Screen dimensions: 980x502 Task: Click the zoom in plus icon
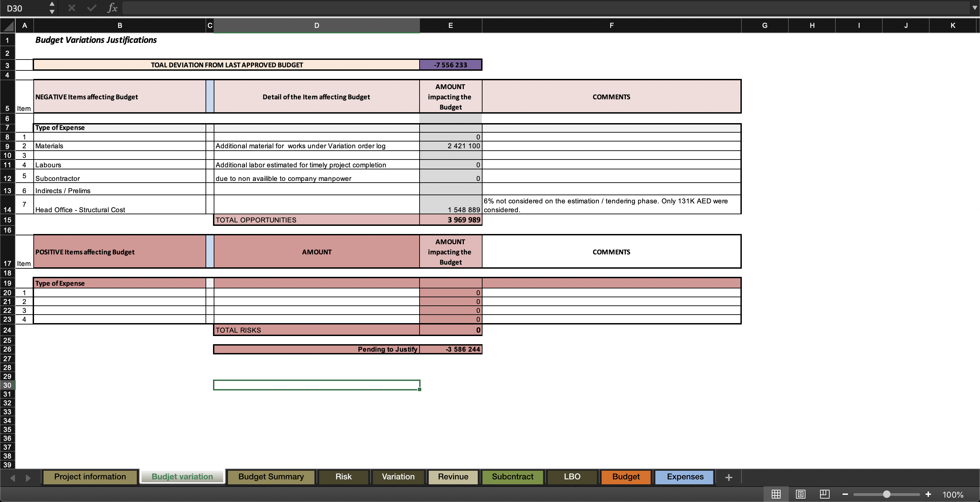928,494
